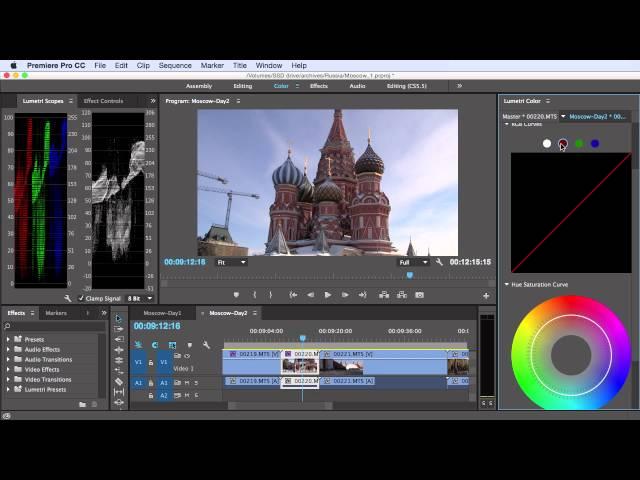640x480 pixels.
Task: Solo the A1 audio track
Action: [x=196, y=383]
